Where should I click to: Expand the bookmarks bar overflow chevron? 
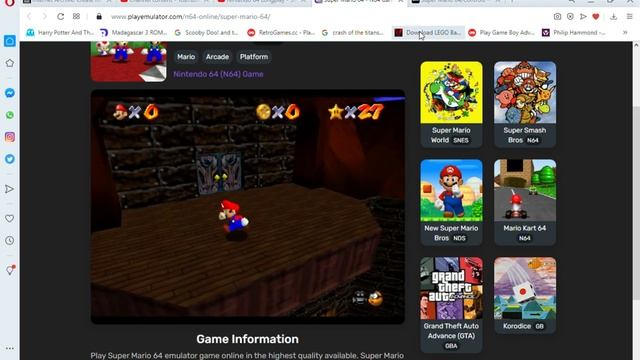[625, 32]
